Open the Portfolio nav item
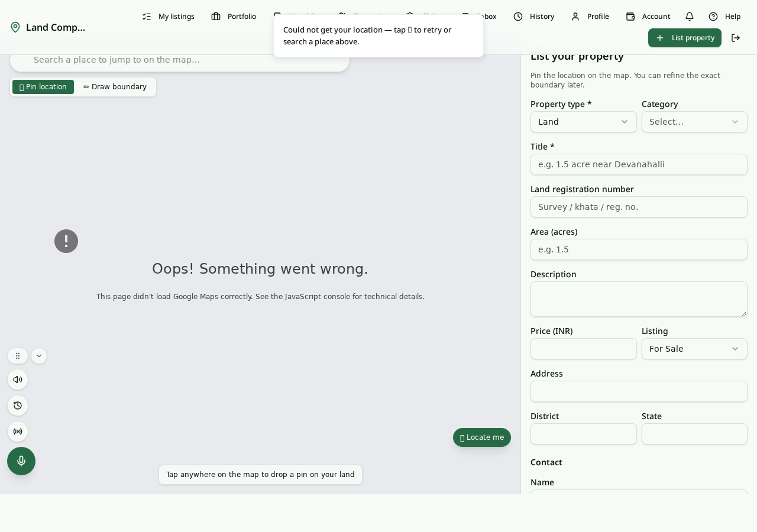The image size is (757, 532). pyautogui.click(x=234, y=17)
